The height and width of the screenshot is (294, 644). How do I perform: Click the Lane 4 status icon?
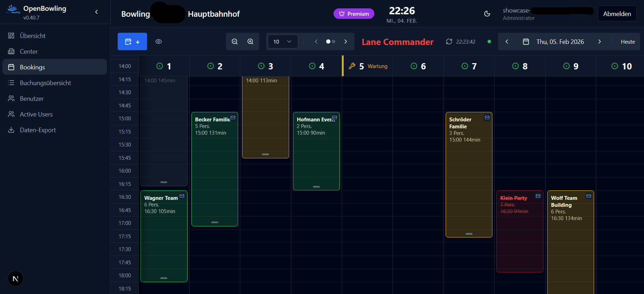(312, 66)
